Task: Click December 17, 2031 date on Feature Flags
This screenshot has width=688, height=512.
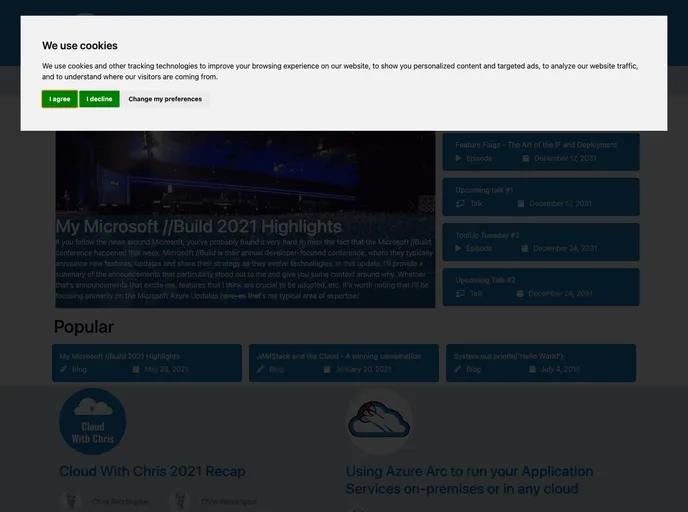Action: [565, 158]
